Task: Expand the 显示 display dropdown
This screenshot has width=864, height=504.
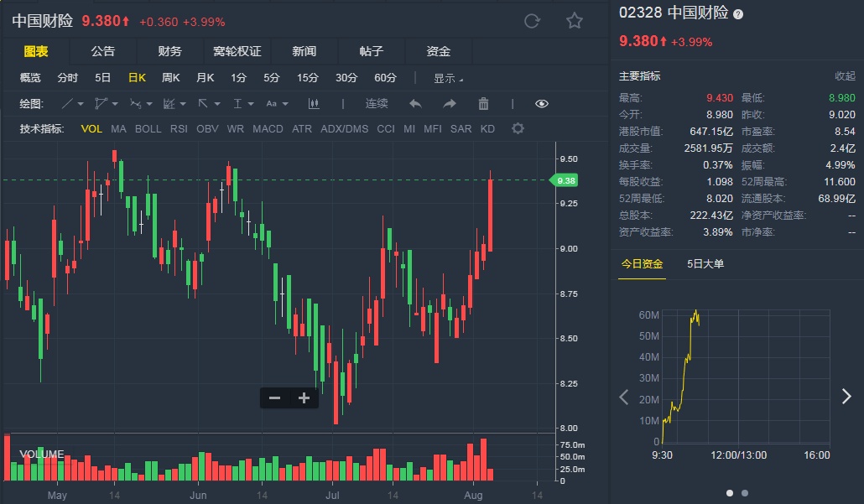Action: point(448,78)
